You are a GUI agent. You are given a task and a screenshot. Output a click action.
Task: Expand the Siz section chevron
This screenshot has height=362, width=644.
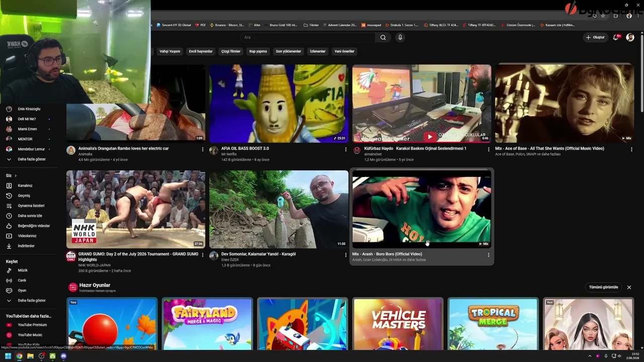16,175
